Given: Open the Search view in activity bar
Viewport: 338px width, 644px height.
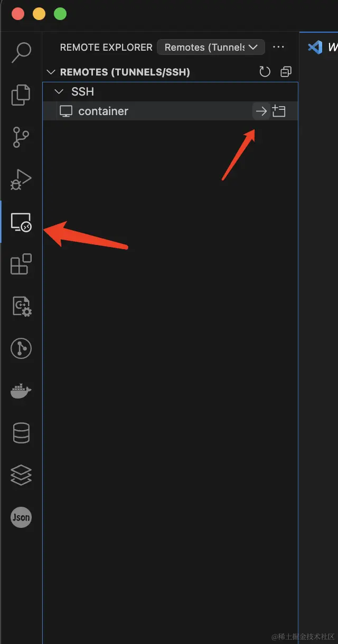Looking at the screenshot, I should [x=21, y=52].
